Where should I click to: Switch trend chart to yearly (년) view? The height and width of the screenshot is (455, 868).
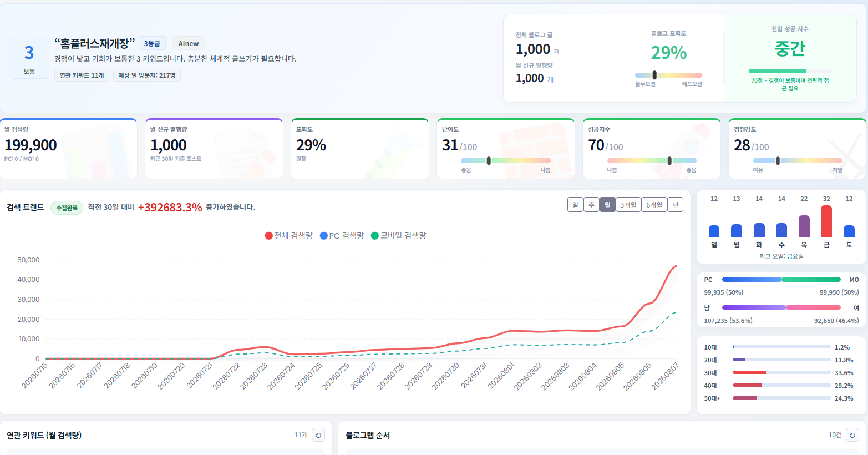[x=675, y=205]
